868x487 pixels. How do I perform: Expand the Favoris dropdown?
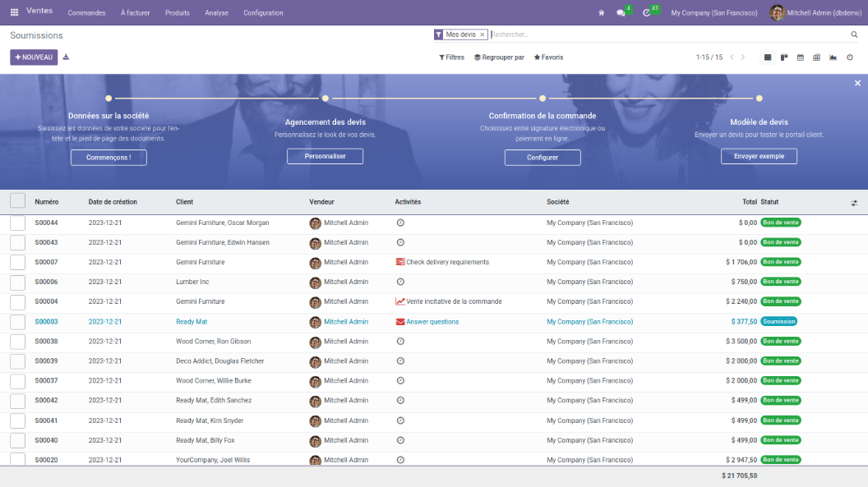[548, 57]
